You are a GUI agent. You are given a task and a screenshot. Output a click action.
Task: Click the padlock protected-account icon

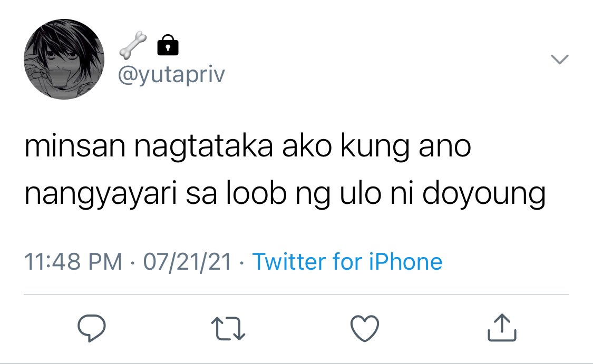[168, 45]
